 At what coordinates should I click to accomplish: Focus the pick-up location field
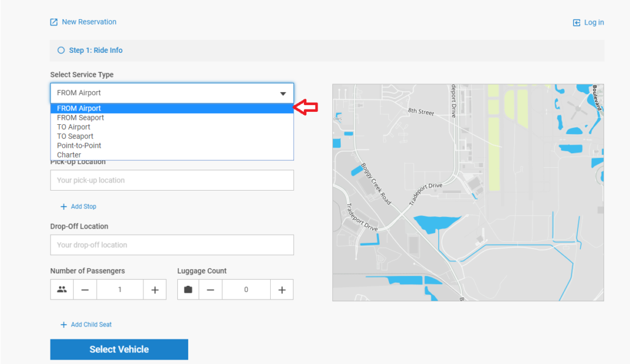(172, 181)
